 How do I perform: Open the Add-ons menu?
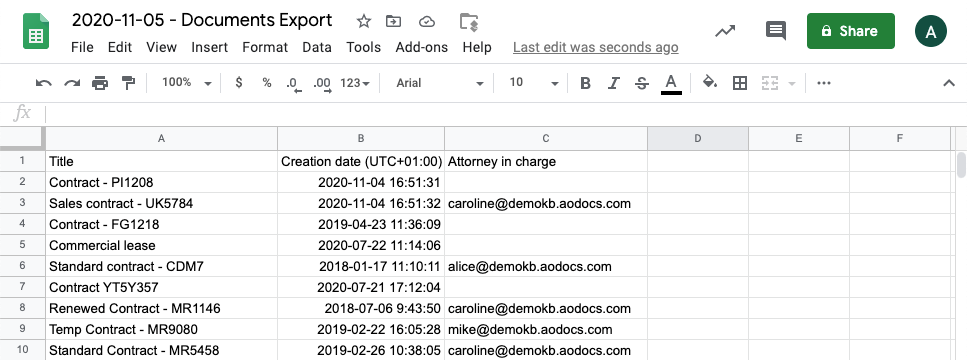421,47
